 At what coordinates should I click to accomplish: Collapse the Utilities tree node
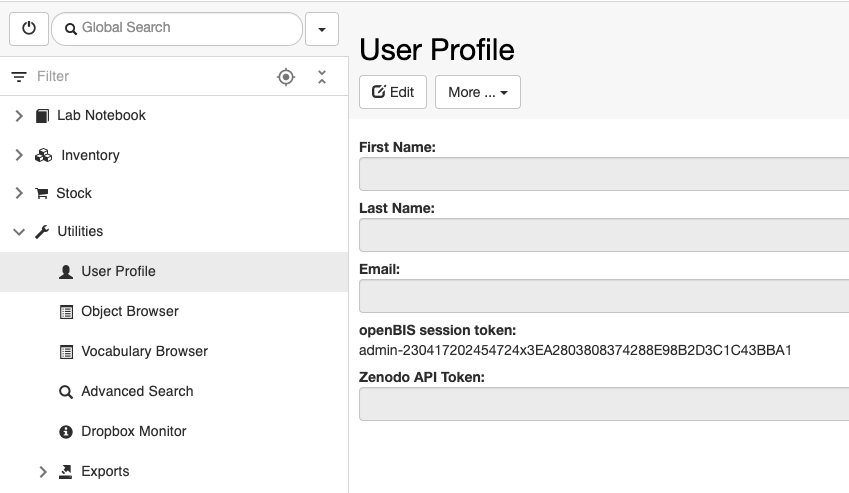[x=19, y=232]
